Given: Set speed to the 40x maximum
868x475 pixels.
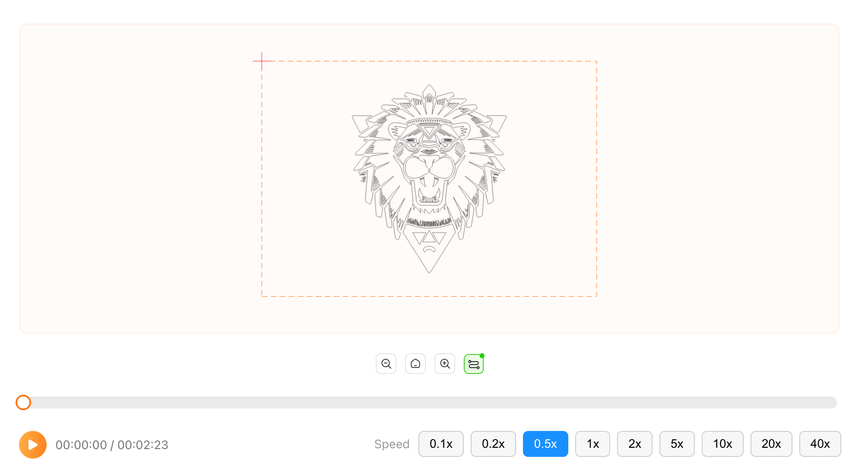Looking at the screenshot, I should point(820,444).
